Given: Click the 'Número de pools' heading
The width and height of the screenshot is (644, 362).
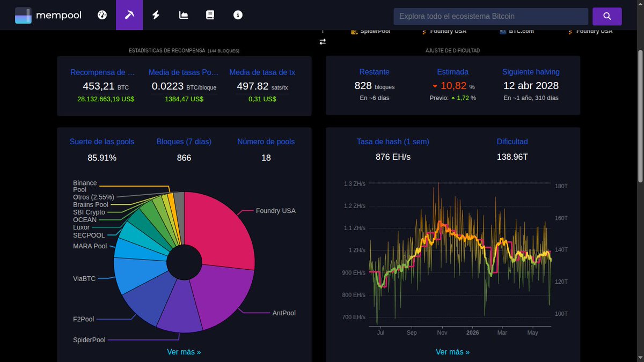Looking at the screenshot, I should click(x=266, y=142).
